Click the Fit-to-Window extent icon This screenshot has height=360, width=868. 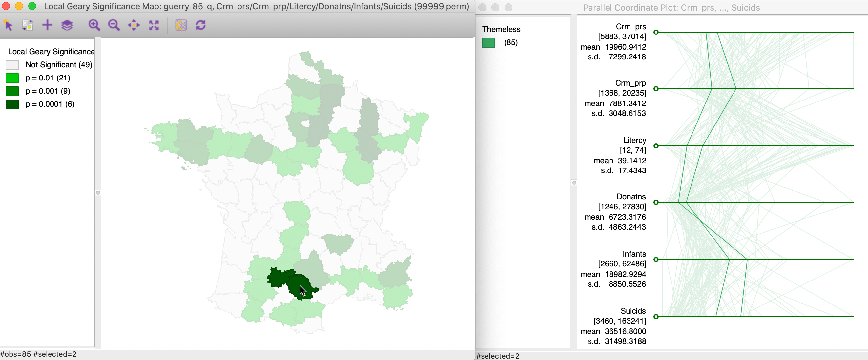(x=154, y=25)
